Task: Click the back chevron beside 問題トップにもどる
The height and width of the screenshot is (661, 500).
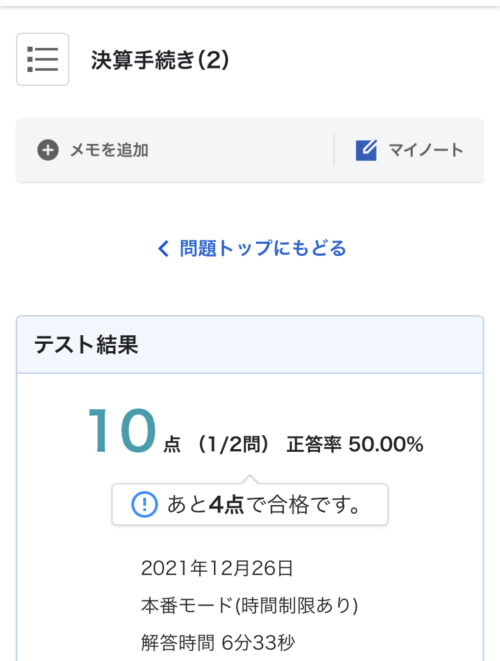Action: click(x=163, y=248)
